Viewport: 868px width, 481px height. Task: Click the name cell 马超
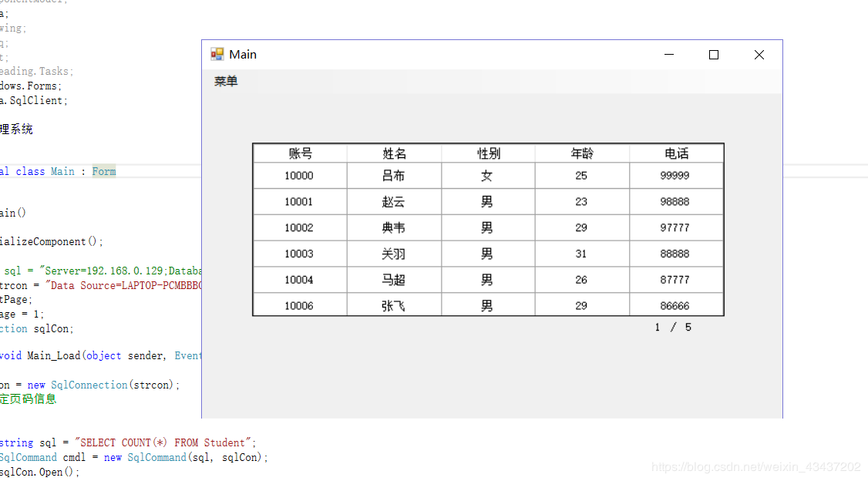click(x=394, y=280)
